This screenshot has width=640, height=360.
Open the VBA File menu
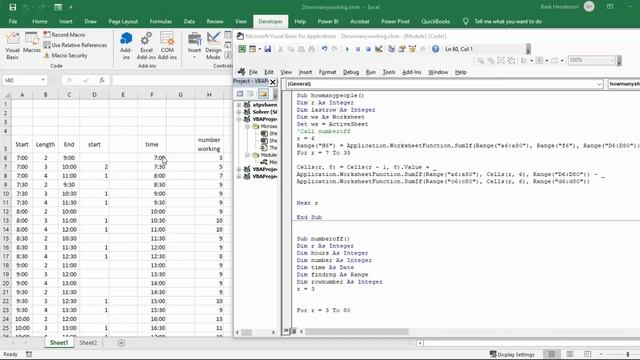tap(253, 72)
